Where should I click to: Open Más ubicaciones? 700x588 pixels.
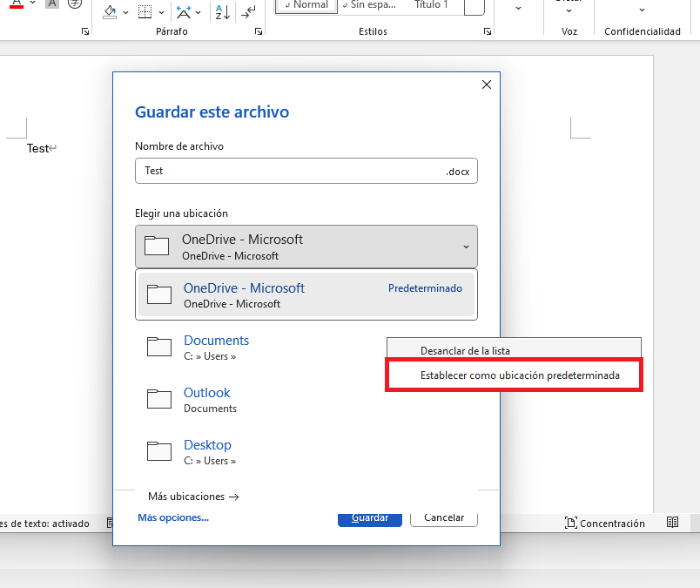(x=193, y=497)
